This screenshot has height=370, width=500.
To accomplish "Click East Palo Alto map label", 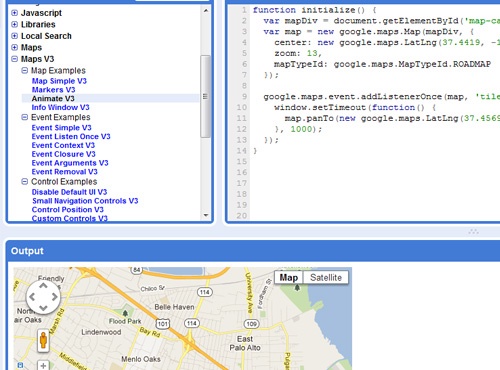I will click(x=245, y=343).
